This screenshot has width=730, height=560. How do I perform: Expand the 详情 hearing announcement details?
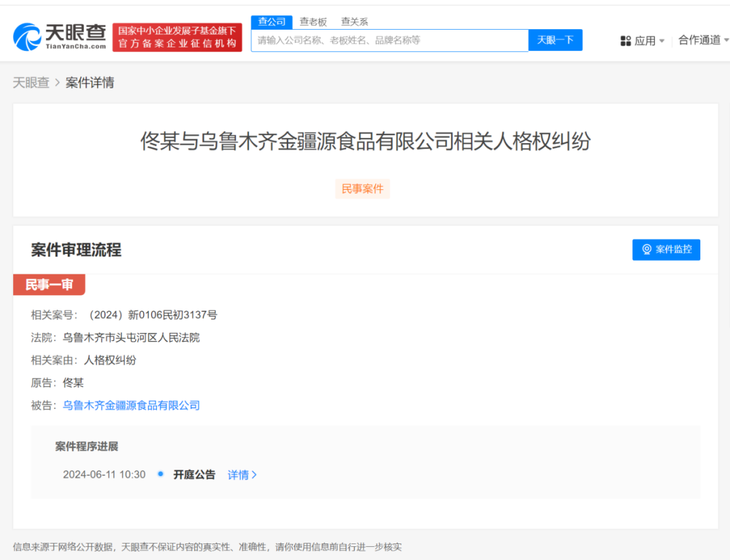point(239,474)
